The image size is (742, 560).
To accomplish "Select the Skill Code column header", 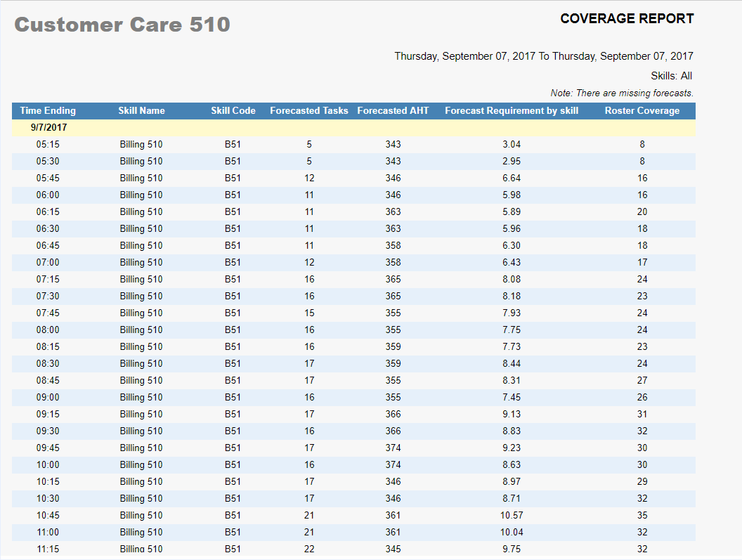I will point(233,111).
